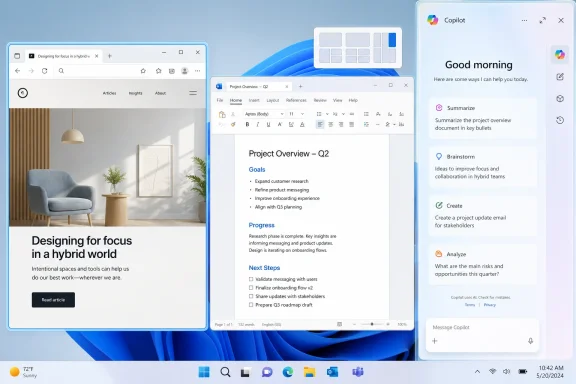Open the Insights link on the webpage
576x384 pixels.
coord(136,93)
